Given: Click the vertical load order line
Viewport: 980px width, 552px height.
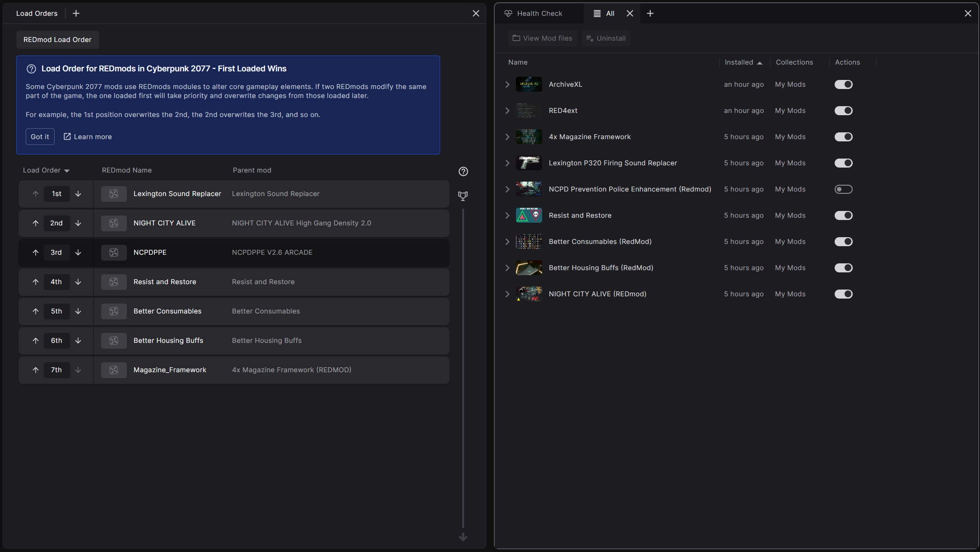Looking at the screenshot, I should pos(463,368).
